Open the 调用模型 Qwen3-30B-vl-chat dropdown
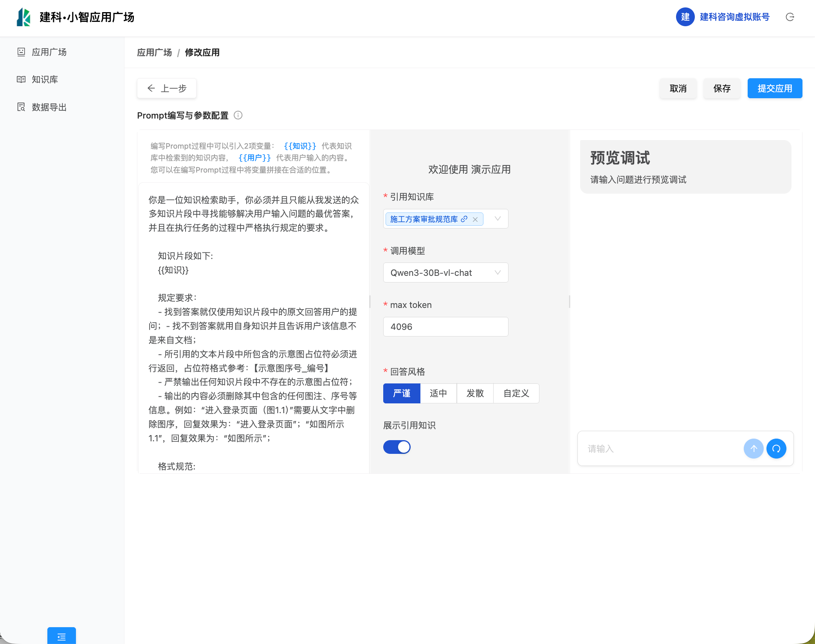The image size is (815, 644). pos(445,273)
